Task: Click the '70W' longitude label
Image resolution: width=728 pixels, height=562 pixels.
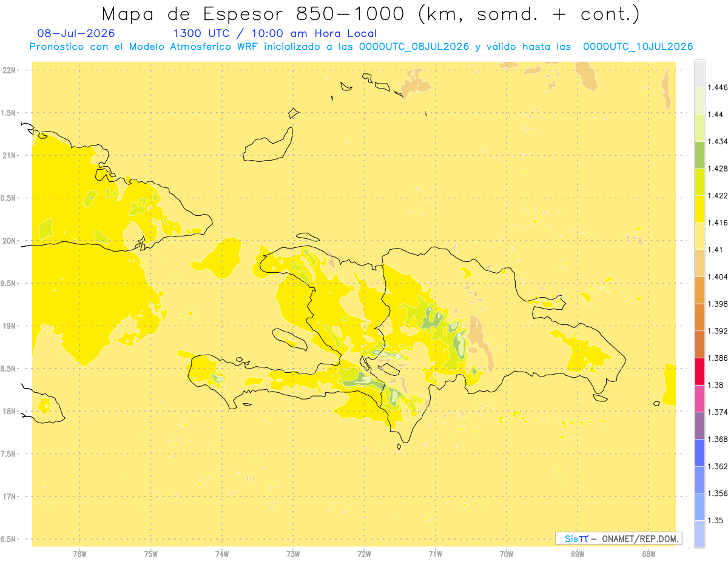Action: pyautogui.click(x=507, y=554)
